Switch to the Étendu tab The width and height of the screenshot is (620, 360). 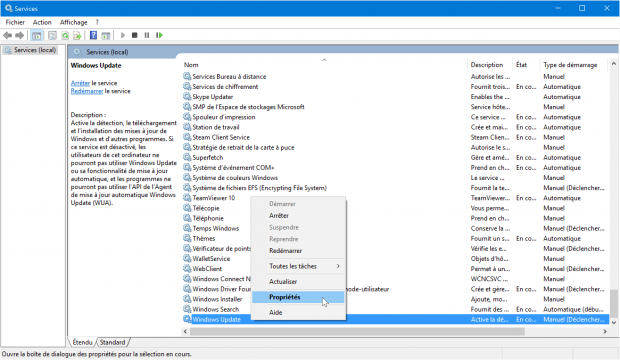pyautogui.click(x=82, y=342)
